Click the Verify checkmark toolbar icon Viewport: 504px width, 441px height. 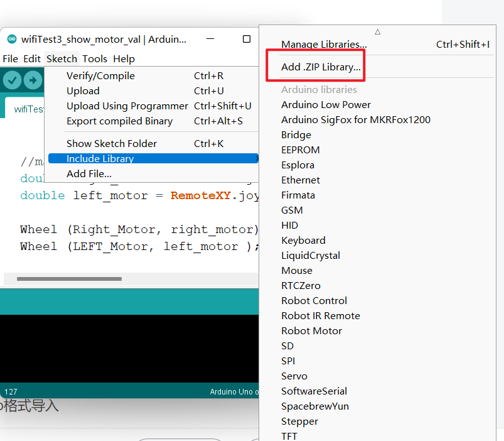(x=12, y=80)
